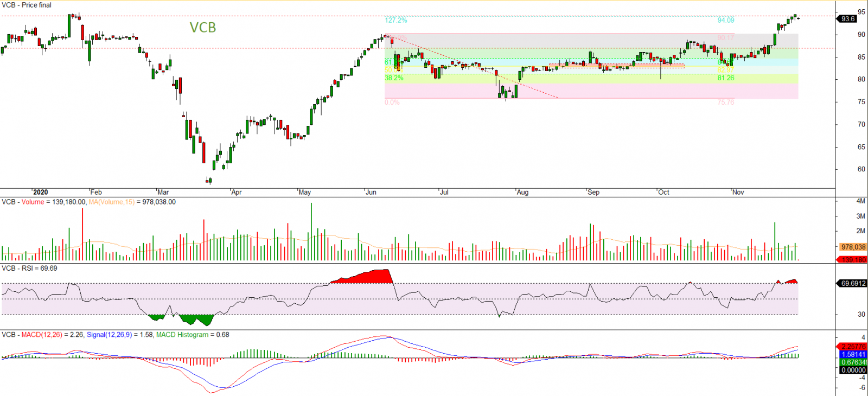Click the Signal(12,26,9) indicator label
Image resolution: width=868 pixels, height=396 pixels.
109,335
